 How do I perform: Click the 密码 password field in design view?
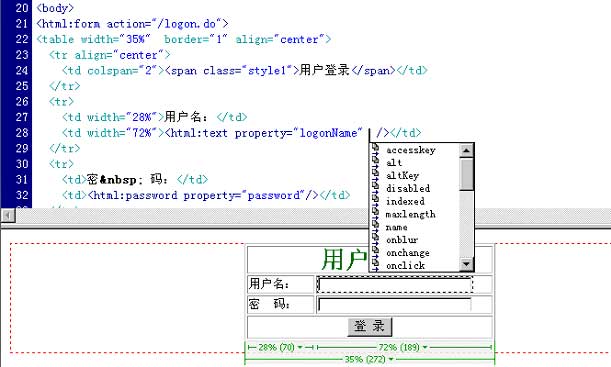[394, 304]
